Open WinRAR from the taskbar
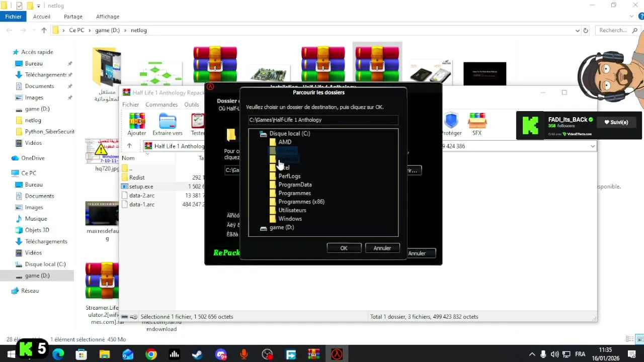The width and height of the screenshot is (644, 362). 313,354
